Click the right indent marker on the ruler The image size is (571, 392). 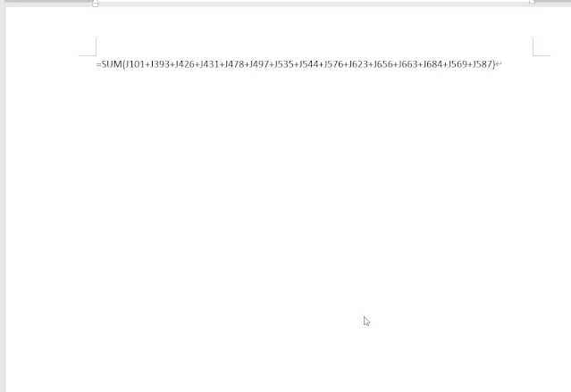(x=532, y=2)
